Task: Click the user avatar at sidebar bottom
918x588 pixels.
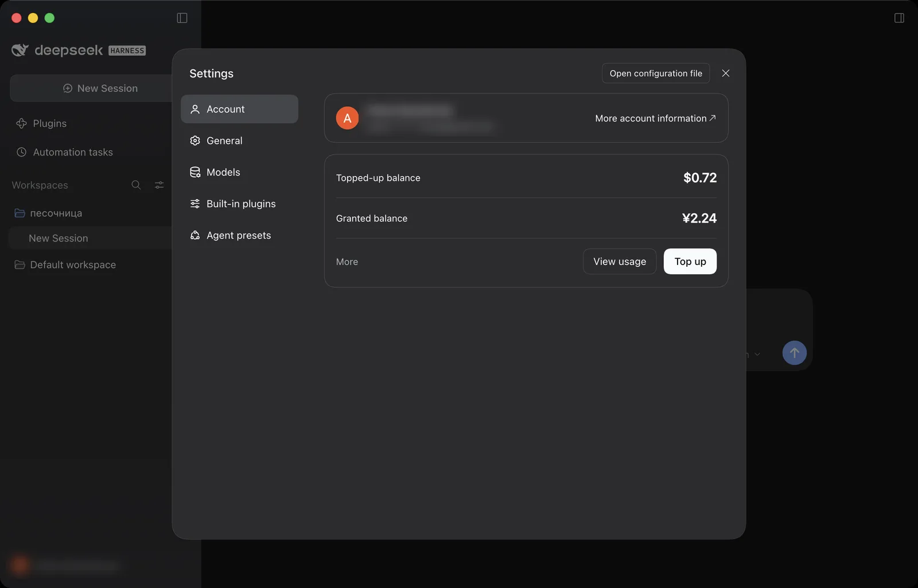Action: click(20, 566)
